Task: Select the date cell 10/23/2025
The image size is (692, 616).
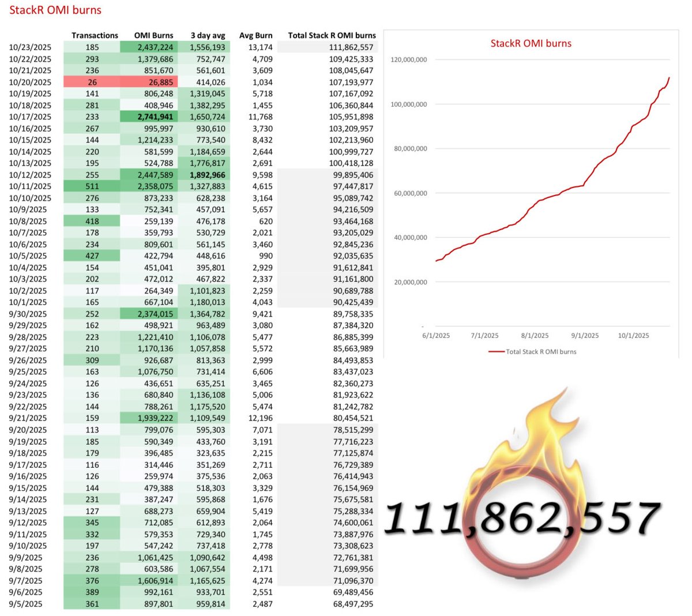Action: pyautogui.click(x=30, y=47)
